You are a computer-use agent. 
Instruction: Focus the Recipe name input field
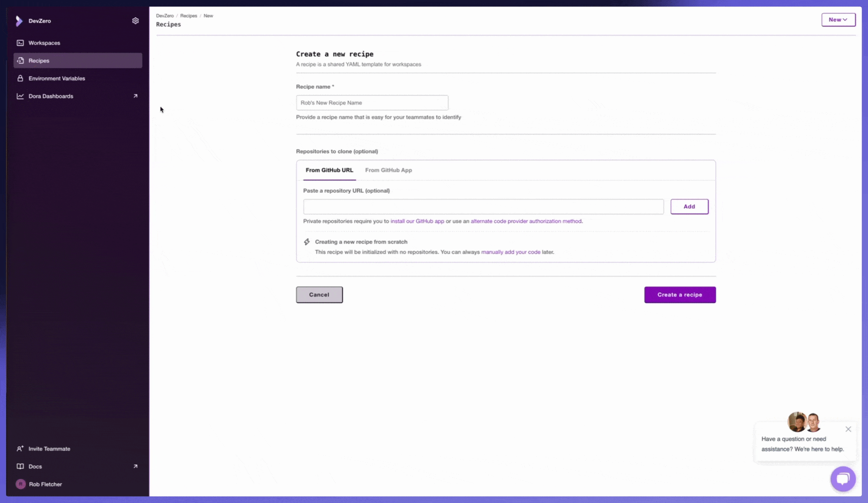[372, 102]
